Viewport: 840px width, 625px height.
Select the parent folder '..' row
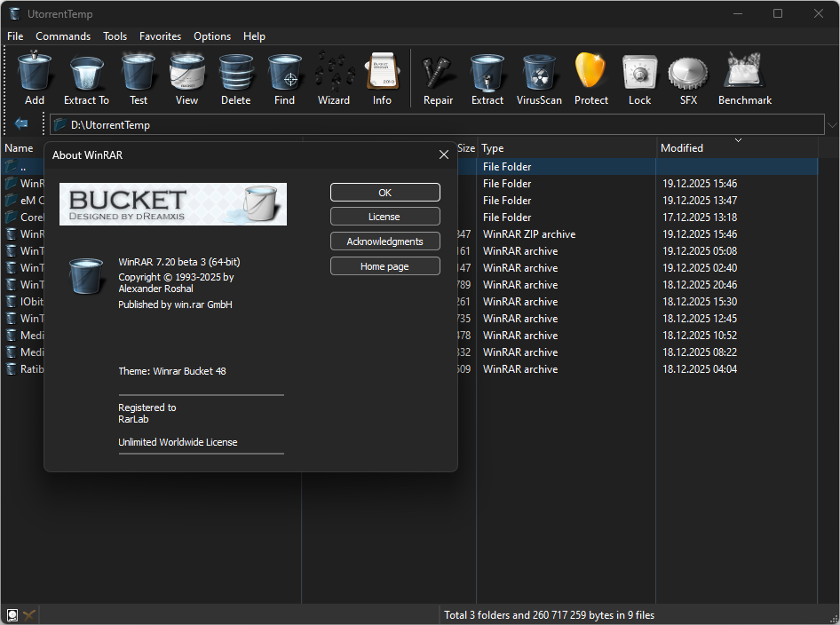[x=409, y=167]
